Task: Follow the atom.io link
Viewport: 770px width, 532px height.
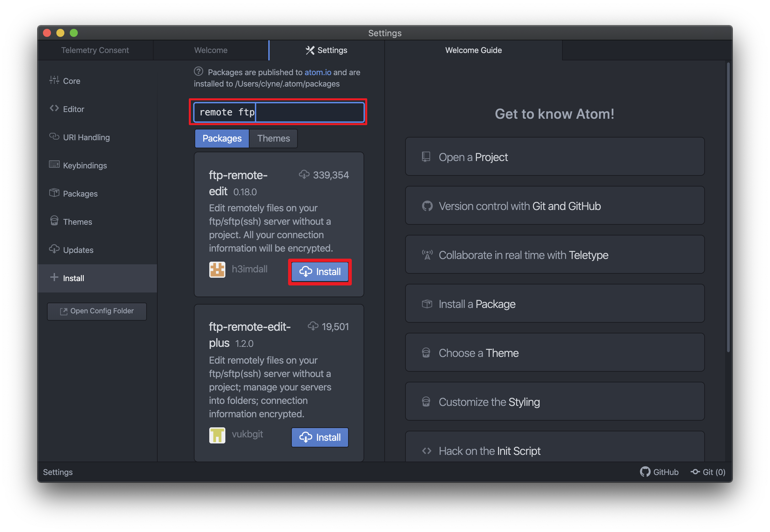Action: (x=318, y=72)
